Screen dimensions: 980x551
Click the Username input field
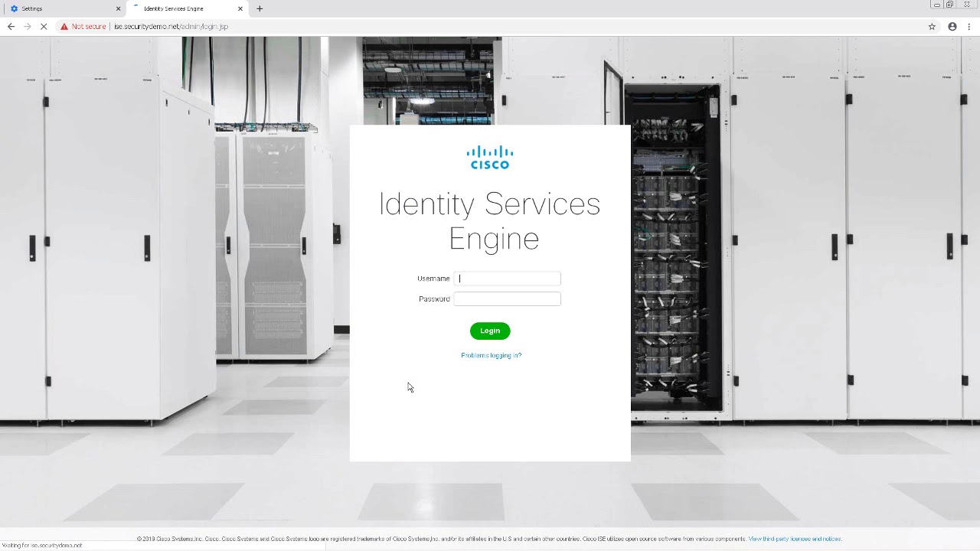pyautogui.click(x=507, y=279)
